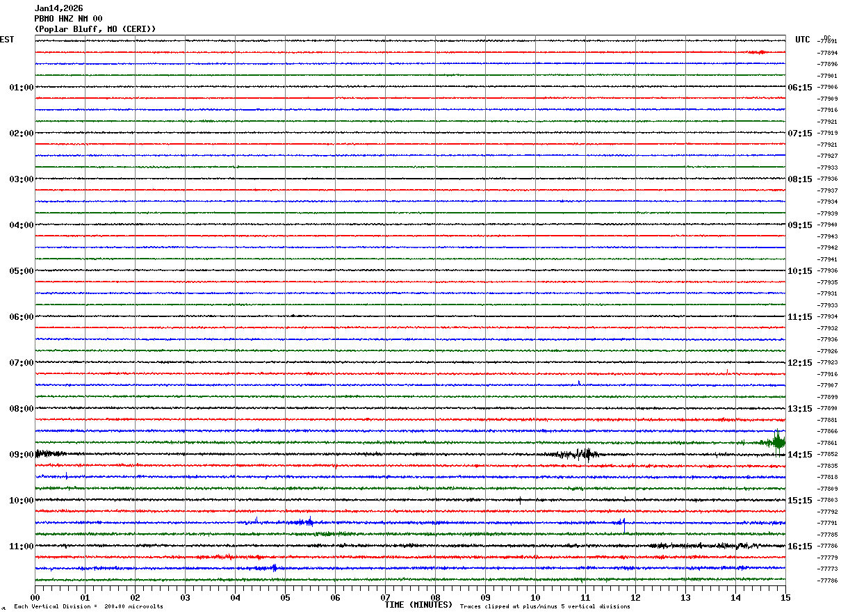
Task: Click the 16:15 UTC row label
Action: (800, 546)
